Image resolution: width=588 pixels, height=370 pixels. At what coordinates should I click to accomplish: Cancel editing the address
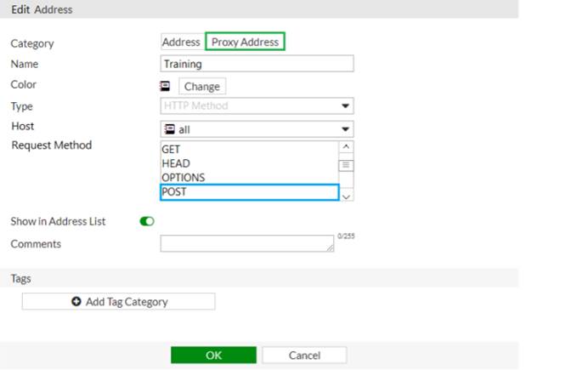click(x=304, y=356)
